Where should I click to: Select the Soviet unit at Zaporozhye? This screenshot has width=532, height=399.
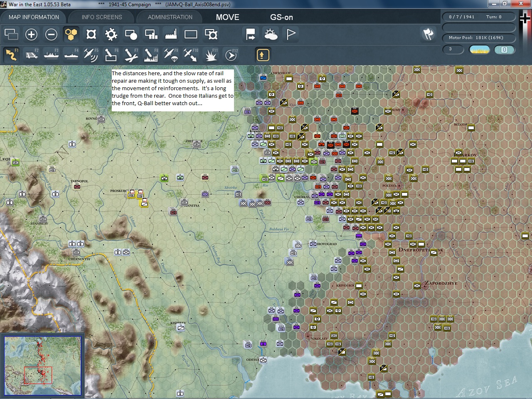click(x=417, y=286)
